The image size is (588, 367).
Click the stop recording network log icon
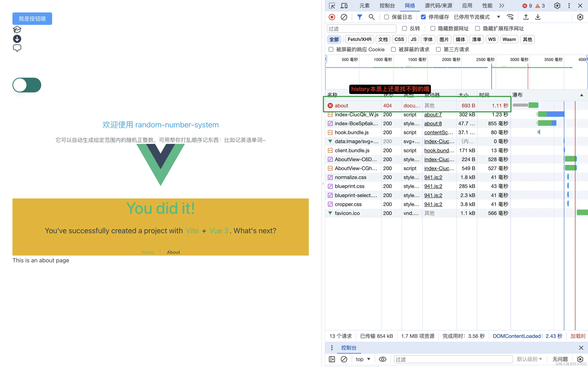click(332, 17)
